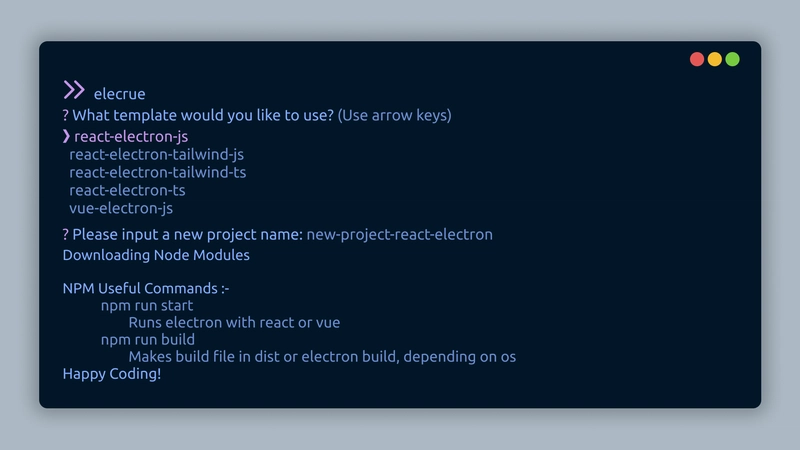
Task: Pick the react-electron-ts template
Action: pyautogui.click(x=128, y=190)
